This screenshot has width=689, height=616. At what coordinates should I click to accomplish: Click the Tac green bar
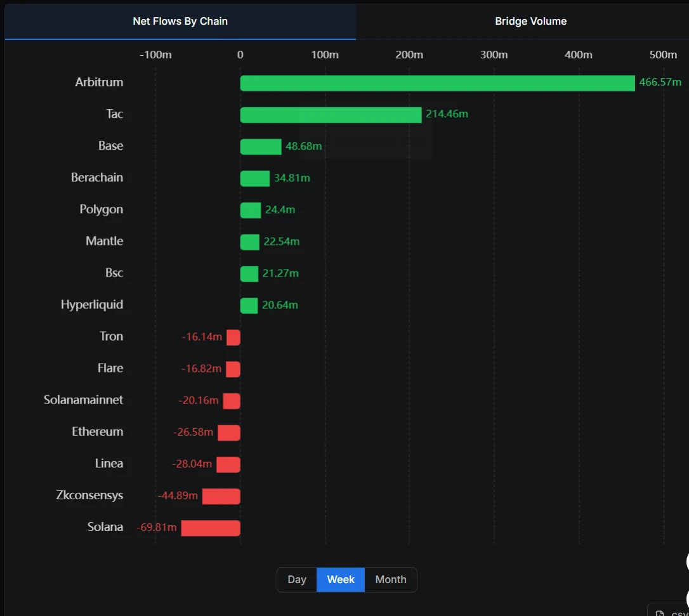click(330, 115)
